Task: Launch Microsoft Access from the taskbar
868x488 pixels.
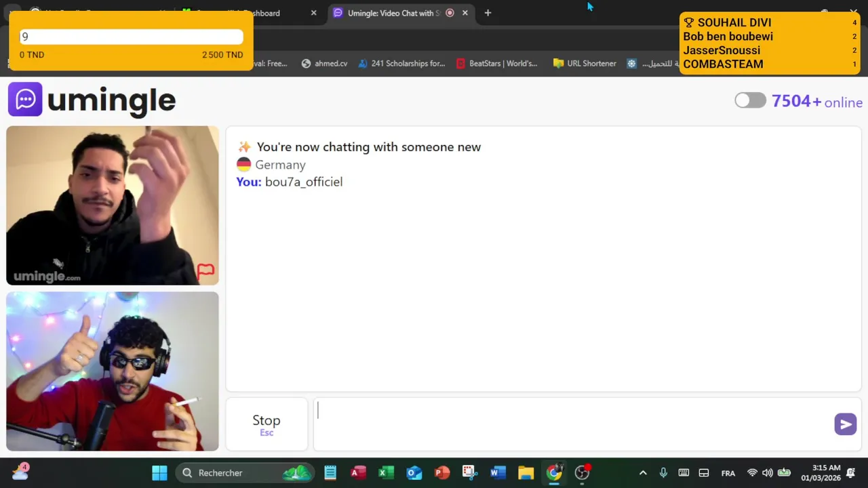Action: coord(358,473)
